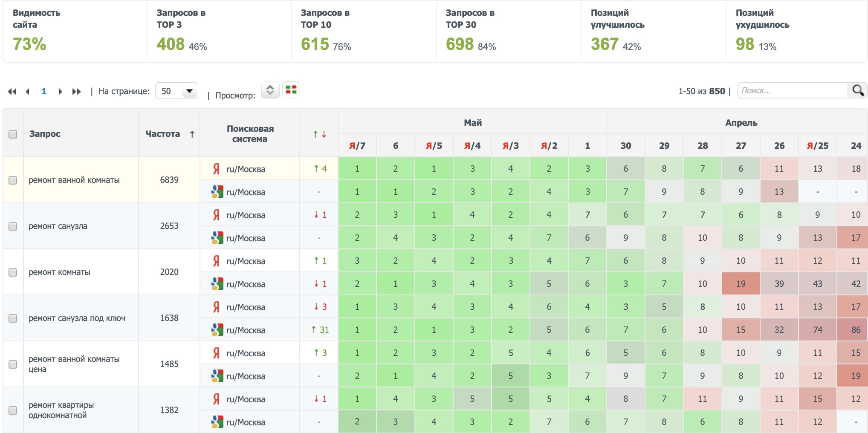Tick checkbox for ремонт санузла под ключ
The height and width of the screenshot is (433, 868).
tap(13, 318)
